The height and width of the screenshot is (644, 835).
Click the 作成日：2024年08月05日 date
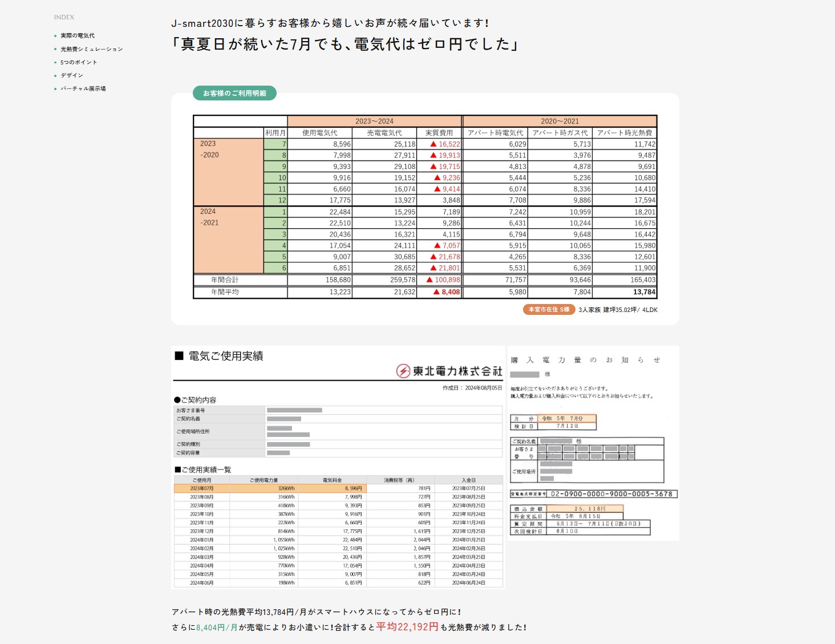(x=472, y=388)
